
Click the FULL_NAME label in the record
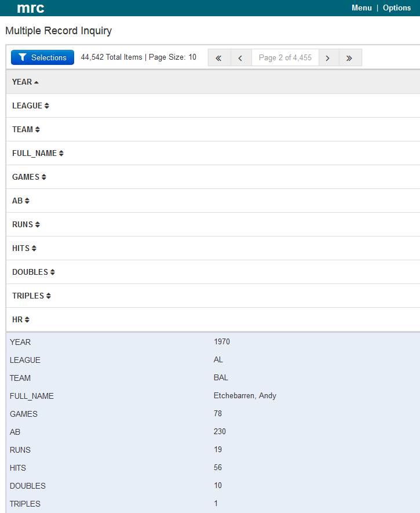pyautogui.click(x=32, y=396)
